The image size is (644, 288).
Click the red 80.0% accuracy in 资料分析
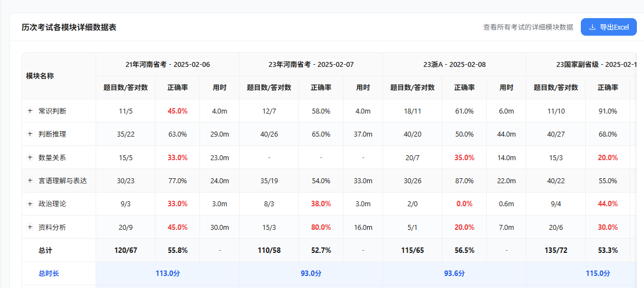[321, 227]
